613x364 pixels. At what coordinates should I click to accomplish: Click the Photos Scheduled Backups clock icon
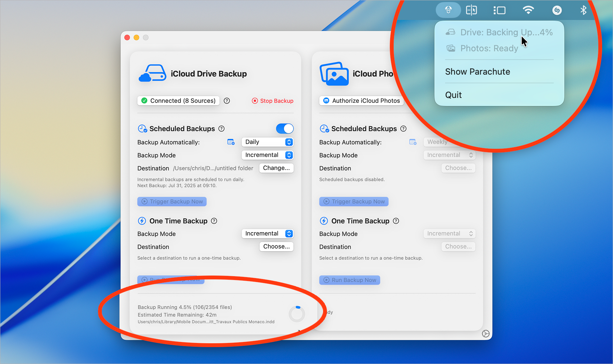(x=324, y=129)
